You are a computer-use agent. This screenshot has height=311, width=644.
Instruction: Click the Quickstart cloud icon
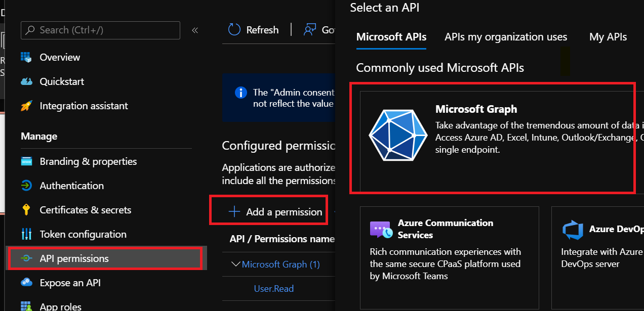click(x=26, y=81)
